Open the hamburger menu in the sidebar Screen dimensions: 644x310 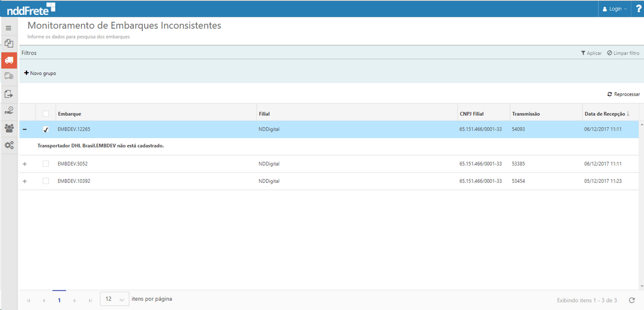point(9,28)
